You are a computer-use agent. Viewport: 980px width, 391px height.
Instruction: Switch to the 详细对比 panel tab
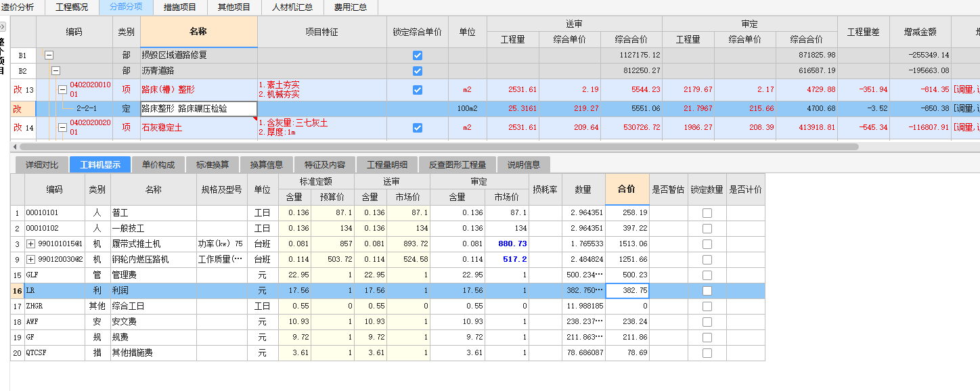tap(42, 164)
